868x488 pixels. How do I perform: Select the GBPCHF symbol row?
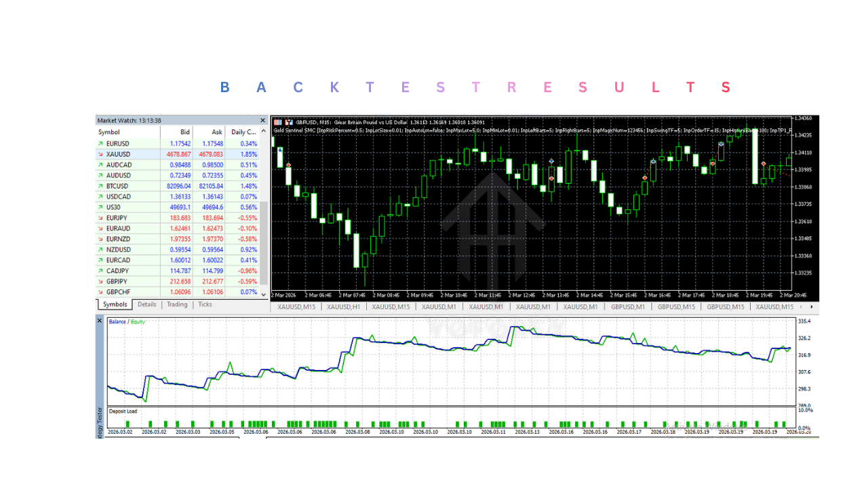tap(178, 292)
